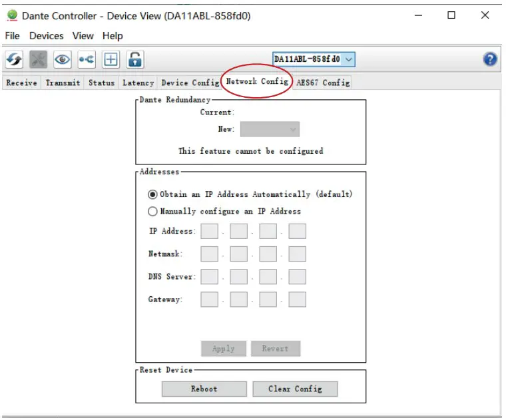
Task: Click the Refresh device icon in toolbar
Action: pos(14,59)
